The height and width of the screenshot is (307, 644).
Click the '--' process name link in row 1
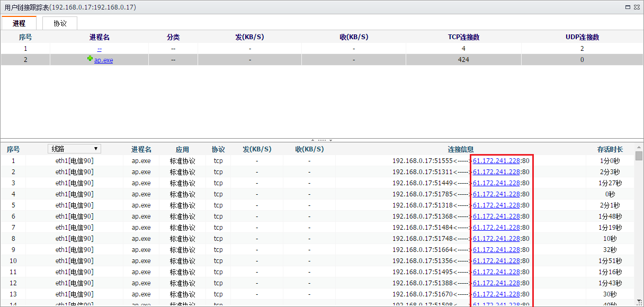point(99,49)
